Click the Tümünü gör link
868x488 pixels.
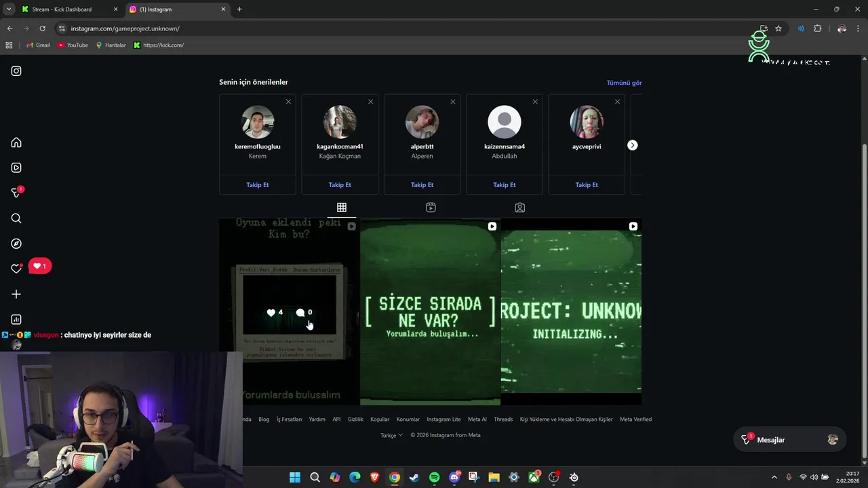[624, 83]
